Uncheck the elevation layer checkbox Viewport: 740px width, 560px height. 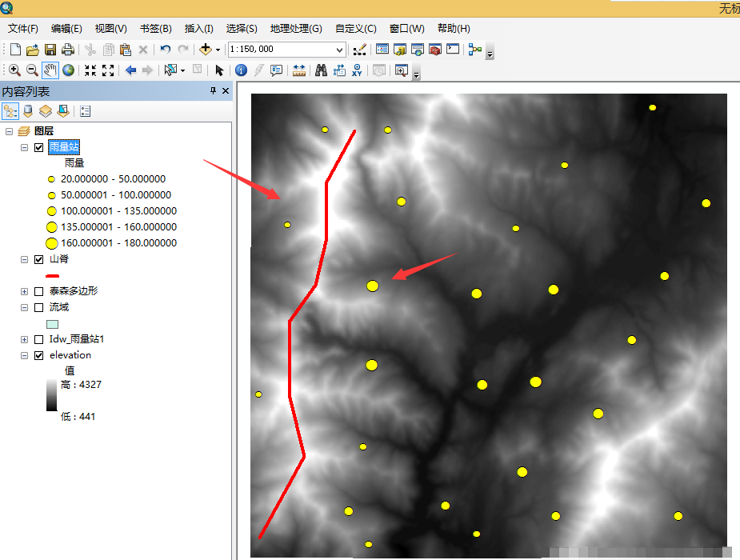[38, 356]
